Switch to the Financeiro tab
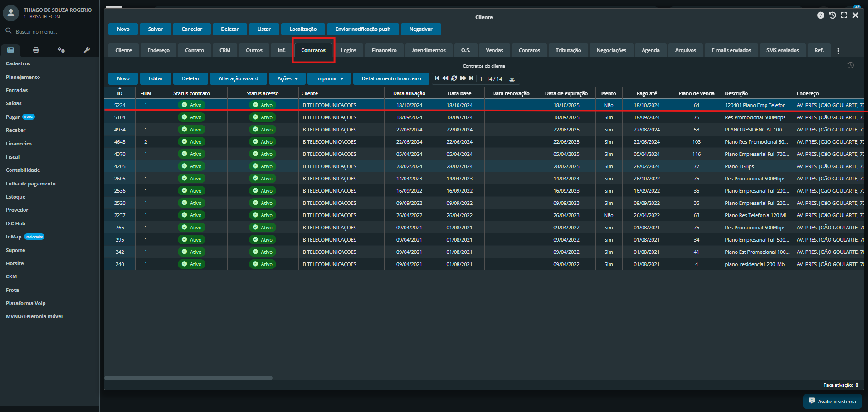 (x=384, y=50)
